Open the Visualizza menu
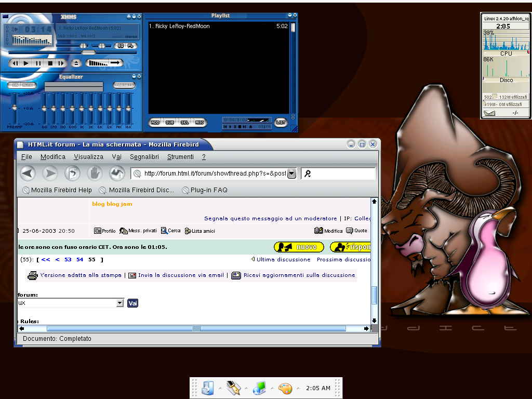Screen dimensions: 532x399 click(88, 157)
